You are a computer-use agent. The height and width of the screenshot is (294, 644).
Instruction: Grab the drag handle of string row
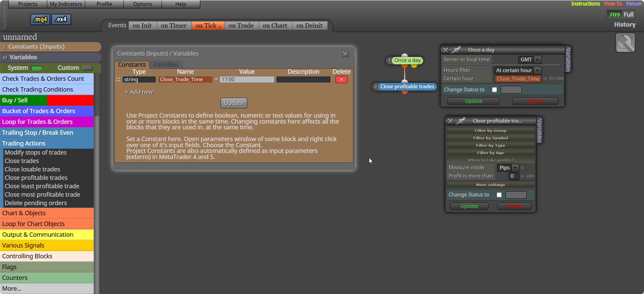118,79
